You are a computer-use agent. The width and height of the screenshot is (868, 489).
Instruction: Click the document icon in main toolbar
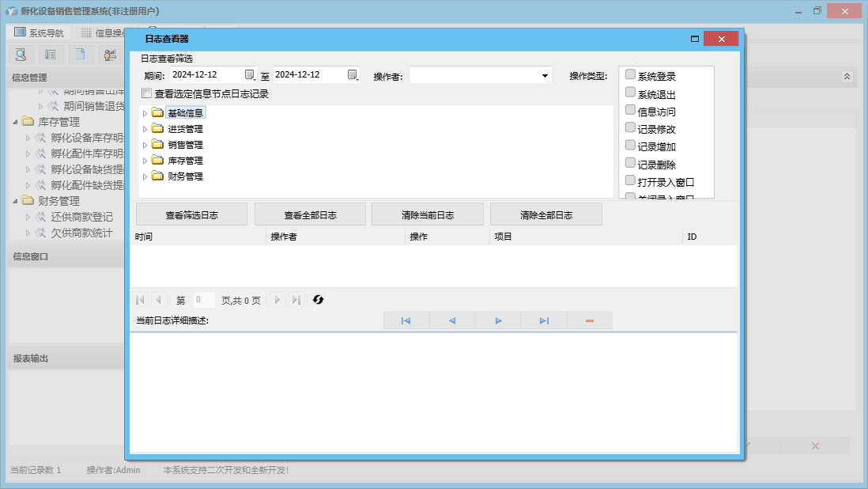(81, 55)
